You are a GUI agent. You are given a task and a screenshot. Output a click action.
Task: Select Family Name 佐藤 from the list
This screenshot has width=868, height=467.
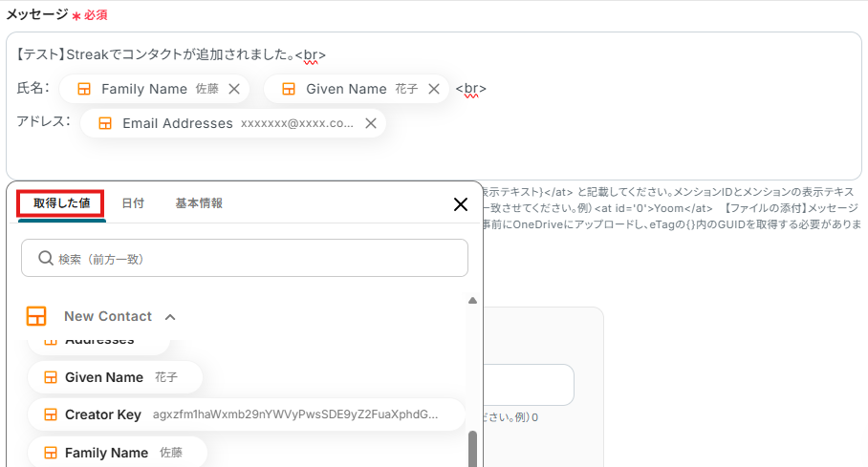pos(118,452)
